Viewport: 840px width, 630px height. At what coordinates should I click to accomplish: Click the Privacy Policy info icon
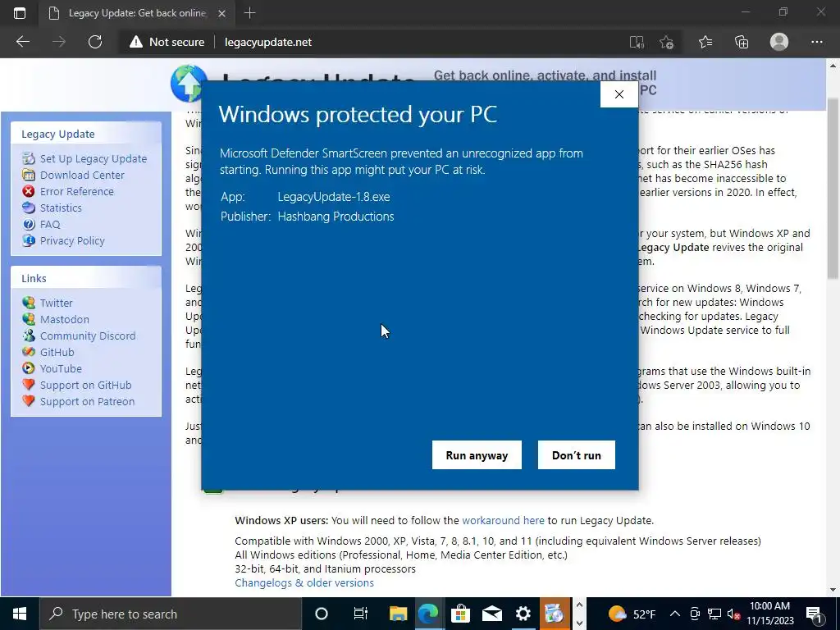tap(29, 240)
